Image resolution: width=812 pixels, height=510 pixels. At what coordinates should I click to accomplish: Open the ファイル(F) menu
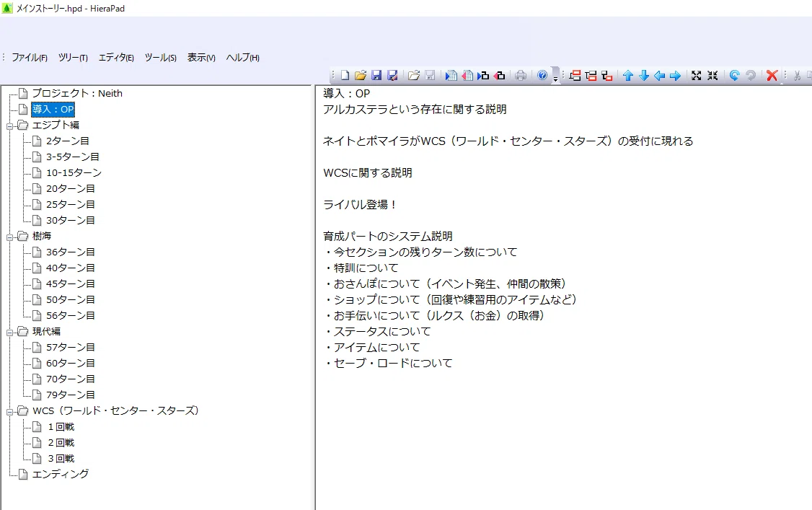click(x=30, y=58)
